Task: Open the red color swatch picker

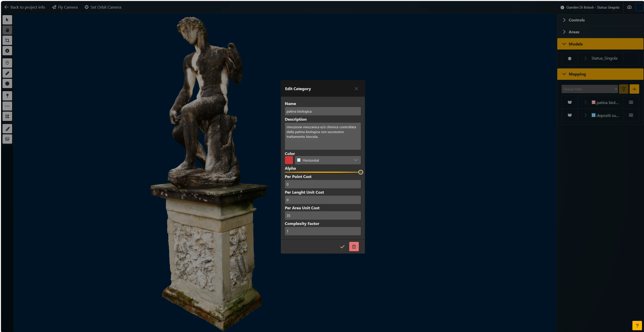Action: 289,160
